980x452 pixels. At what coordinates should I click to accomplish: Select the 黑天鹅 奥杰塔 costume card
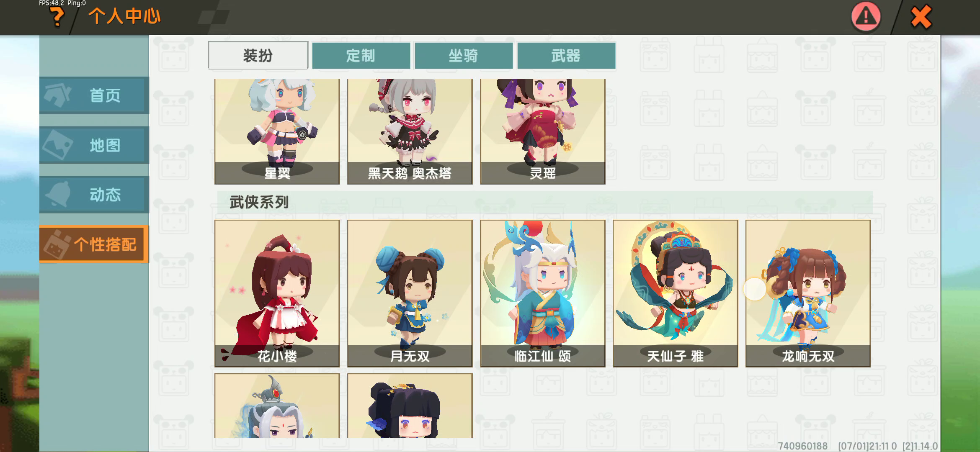pos(410,131)
